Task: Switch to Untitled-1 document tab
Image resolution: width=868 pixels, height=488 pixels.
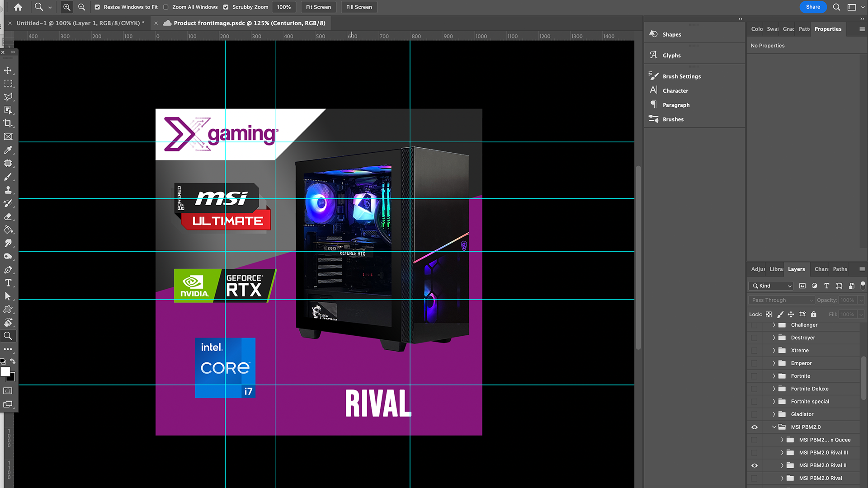Action: 80,23
